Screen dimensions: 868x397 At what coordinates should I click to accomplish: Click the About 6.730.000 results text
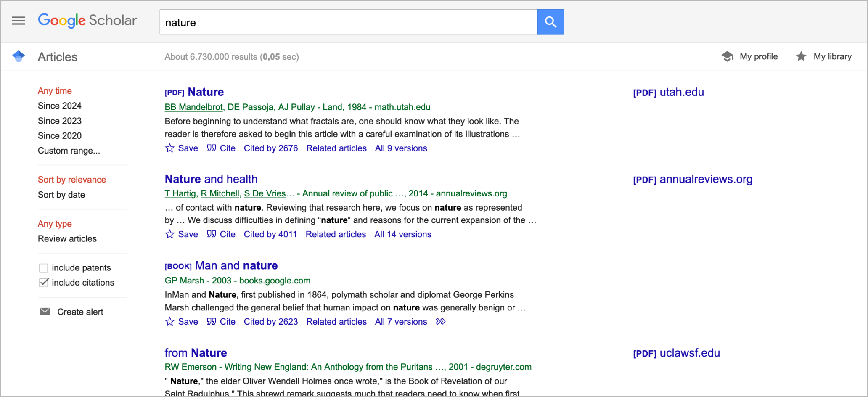click(x=232, y=56)
